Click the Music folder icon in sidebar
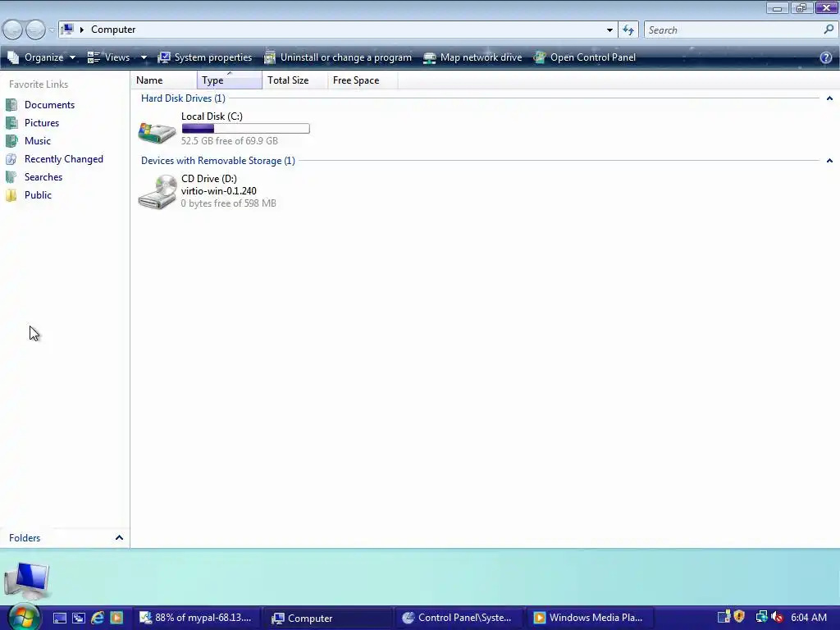This screenshot has height=630, width=840. point(11,141)
